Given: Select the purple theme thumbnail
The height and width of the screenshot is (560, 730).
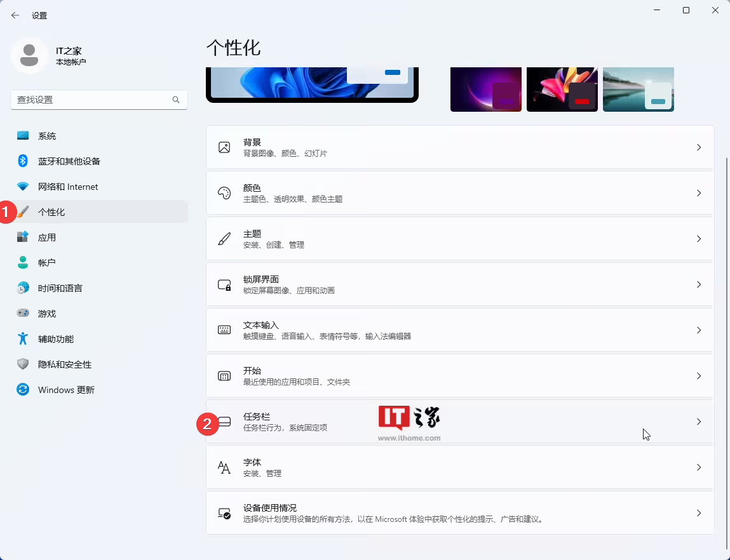Looking at the screenshot, I should tap(486, 89).
